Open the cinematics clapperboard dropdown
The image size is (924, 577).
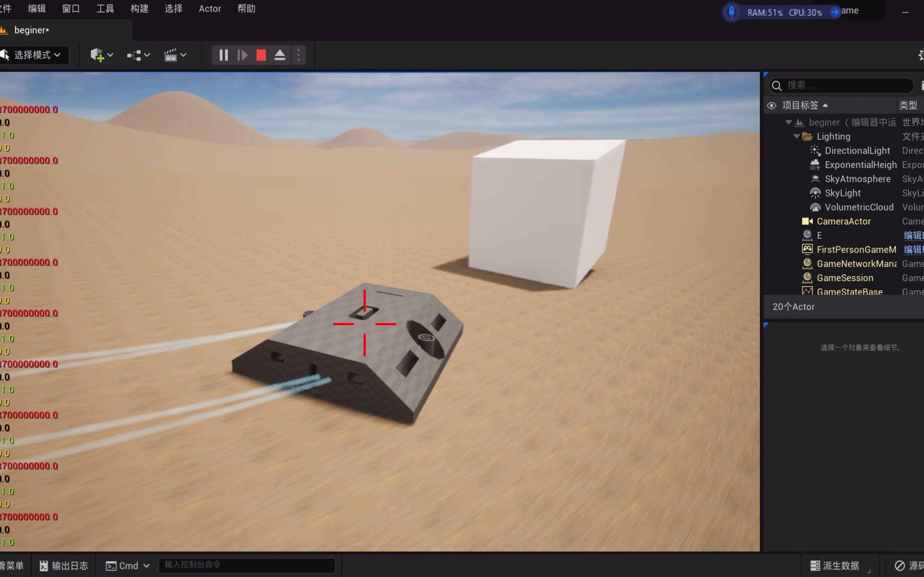[175, 55]
